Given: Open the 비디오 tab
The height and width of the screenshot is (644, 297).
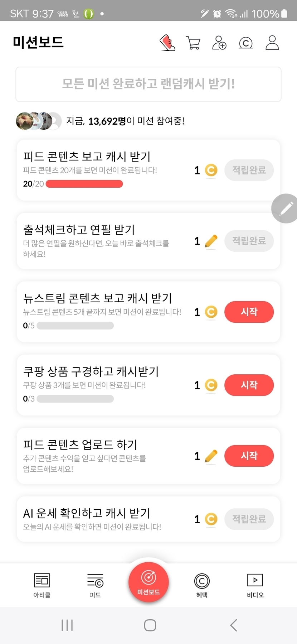Looking at the screenshot, I should tap(255, 585).
